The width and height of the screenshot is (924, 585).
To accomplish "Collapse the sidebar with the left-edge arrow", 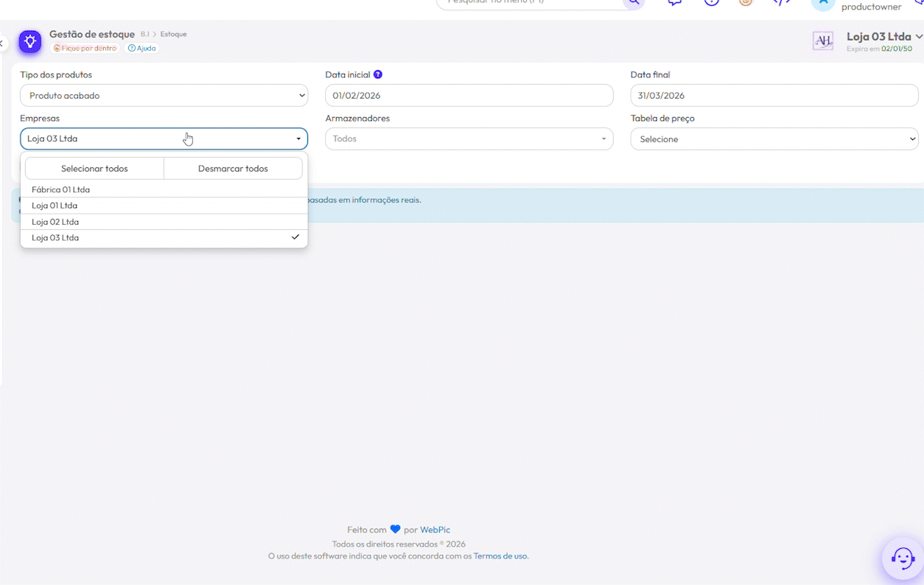I will pyautogui.click(x=2, y=43).
